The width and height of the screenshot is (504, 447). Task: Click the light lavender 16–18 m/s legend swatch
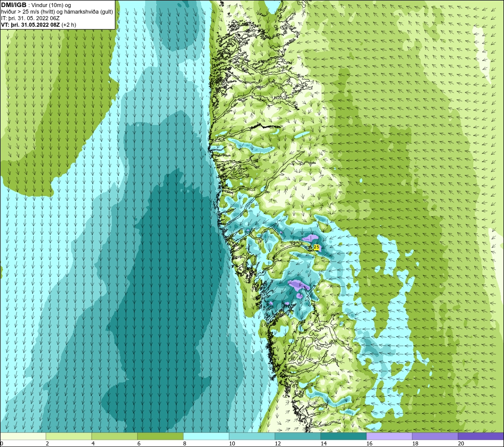click(x=389, y=436)
